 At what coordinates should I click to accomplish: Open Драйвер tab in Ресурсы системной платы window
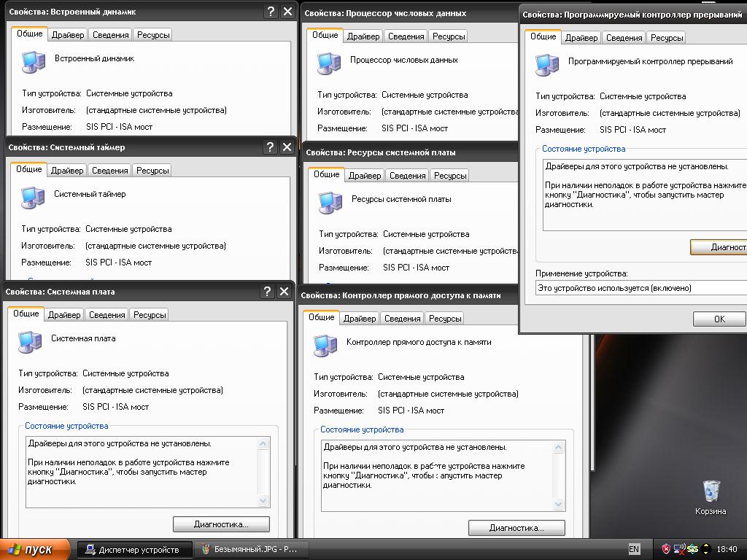pos(365,176)
